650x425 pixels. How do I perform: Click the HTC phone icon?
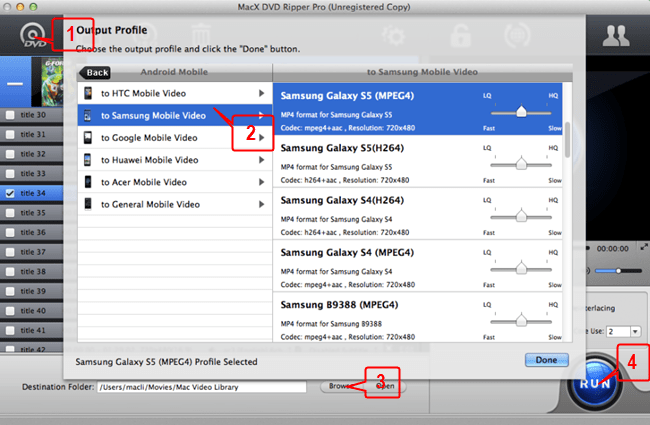88,93
